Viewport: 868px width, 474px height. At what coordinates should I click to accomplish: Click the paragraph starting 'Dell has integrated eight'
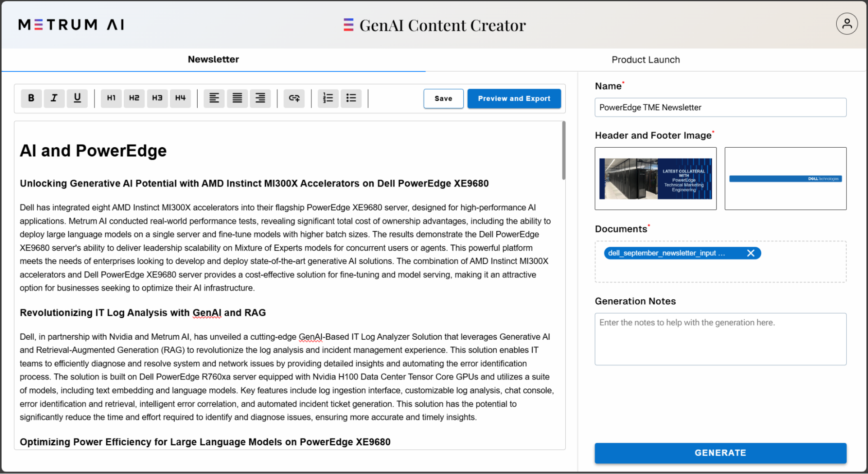286,248
